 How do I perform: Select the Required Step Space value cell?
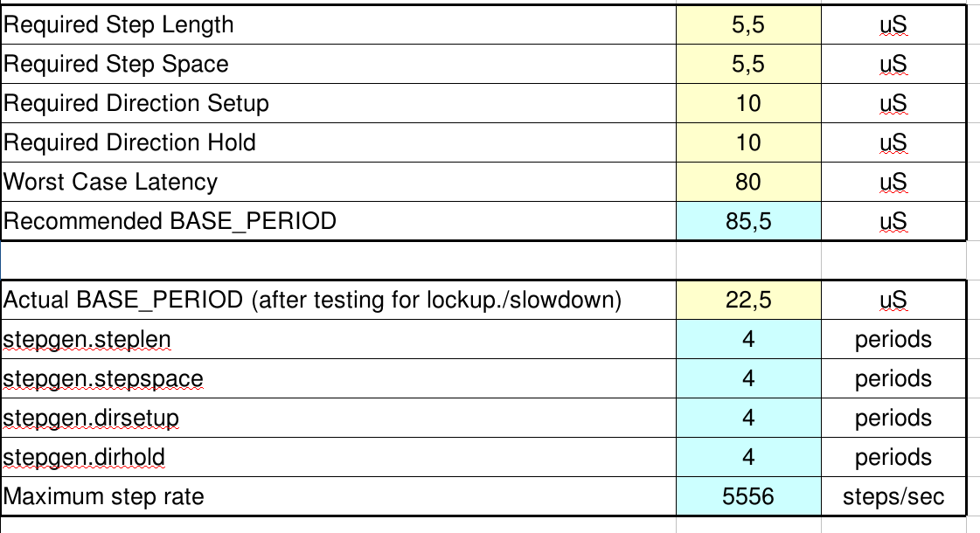pyautogui.click(x=748, y=64)
